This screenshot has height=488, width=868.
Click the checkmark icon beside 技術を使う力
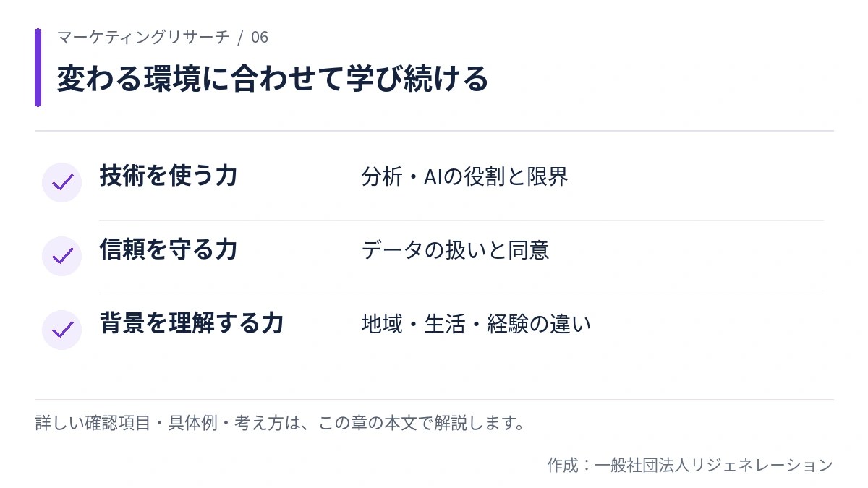point(61,182)
